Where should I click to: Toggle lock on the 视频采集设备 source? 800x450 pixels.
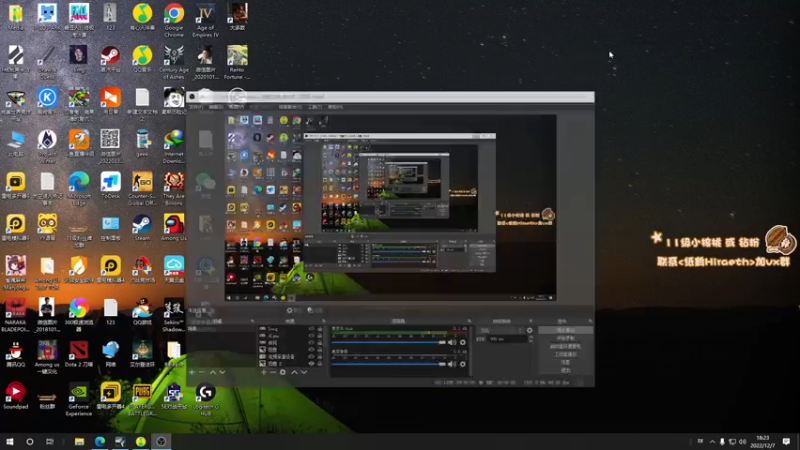point(320,357)
